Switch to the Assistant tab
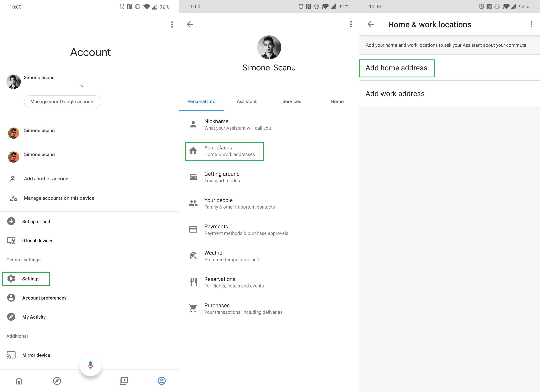Screen dimensions: 540x392 (x=246, y=102)
